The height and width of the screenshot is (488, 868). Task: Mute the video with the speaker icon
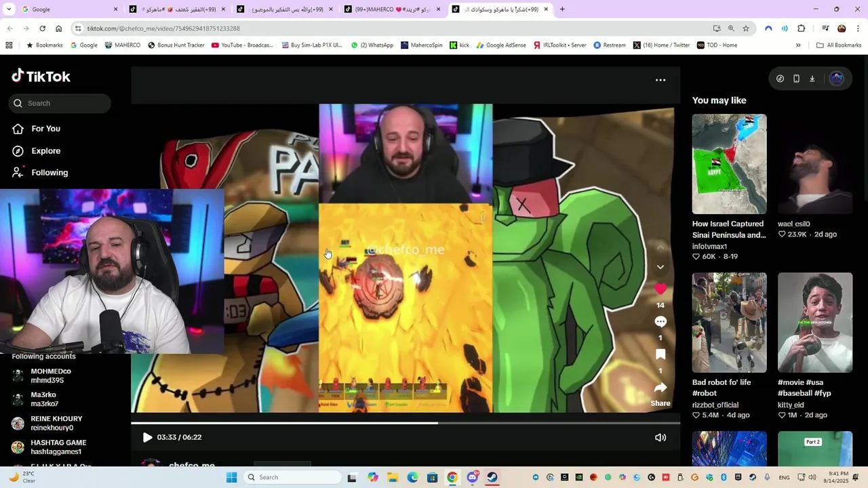tap(660, 437)
